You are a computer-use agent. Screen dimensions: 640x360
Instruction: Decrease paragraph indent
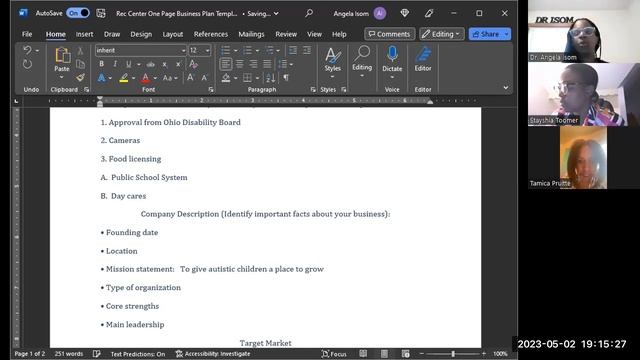click(293, 50)
